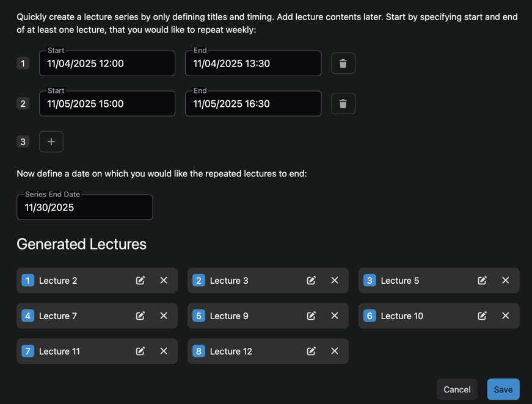Edit the title of Lecture 2

pyautogui.click(x=140, y=280)
